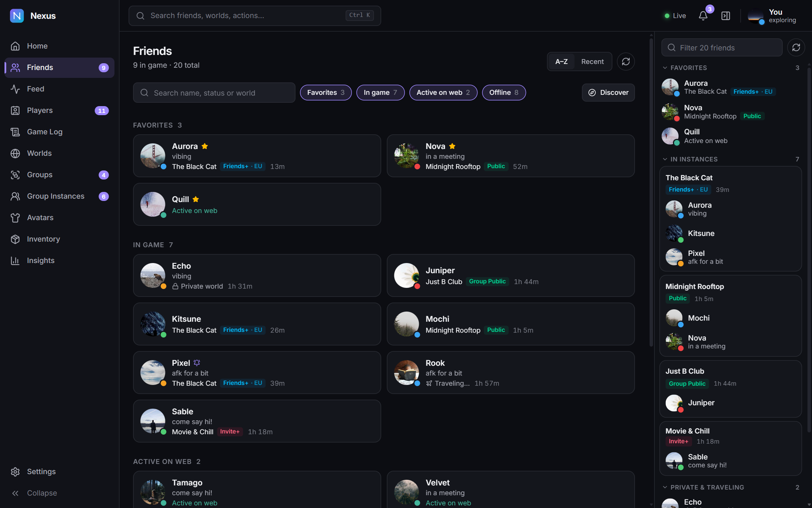Image resolution: width=812 pixels, height=508 pixels.
Task: Click the notify bell next to Pixel
Action: [x=197, y=363]
